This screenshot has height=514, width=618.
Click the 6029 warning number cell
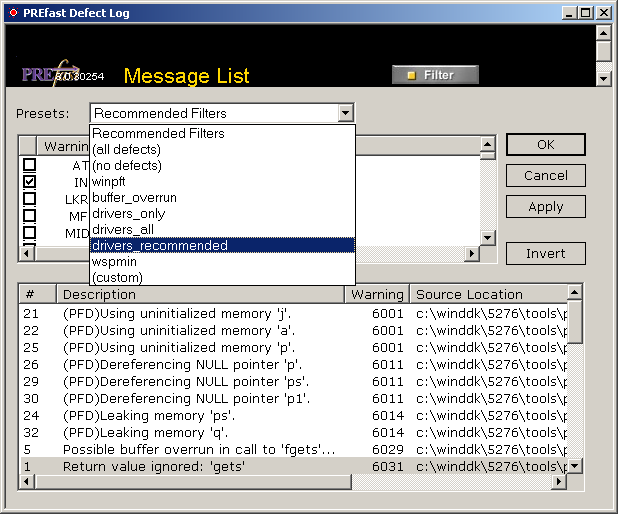point(388,449)
